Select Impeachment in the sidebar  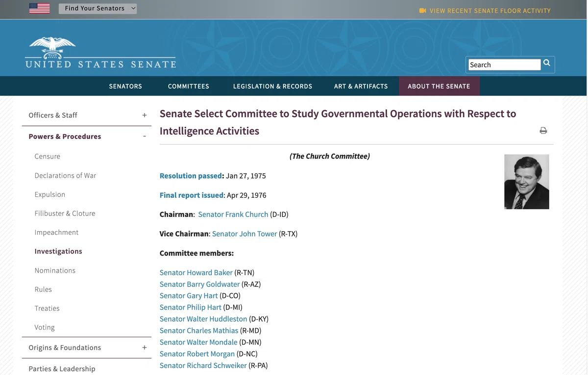[56, 233]
